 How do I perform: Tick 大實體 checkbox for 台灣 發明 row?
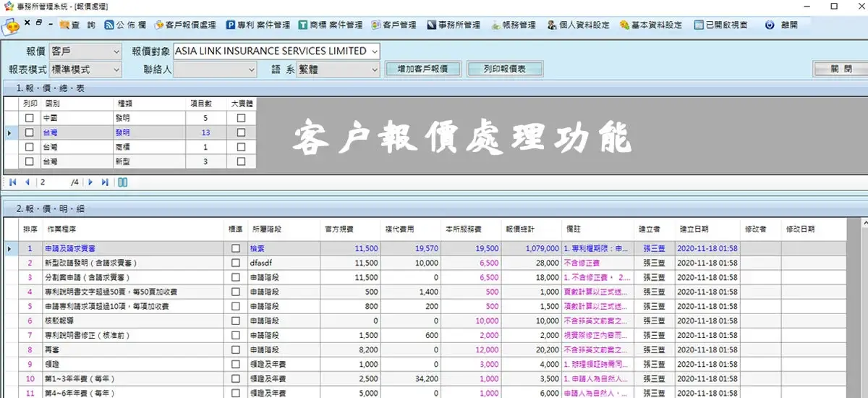[242, 132]
